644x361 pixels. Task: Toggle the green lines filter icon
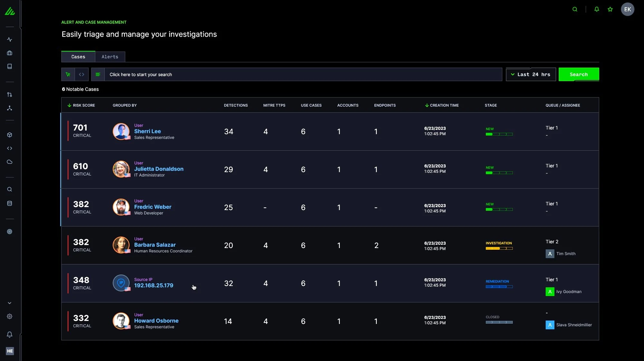(x=98, y=74)
